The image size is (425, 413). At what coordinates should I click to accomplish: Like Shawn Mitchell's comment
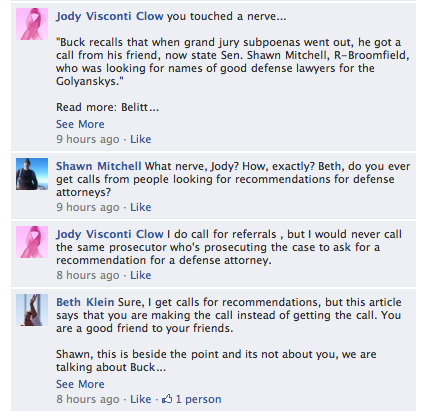point(140,207)
